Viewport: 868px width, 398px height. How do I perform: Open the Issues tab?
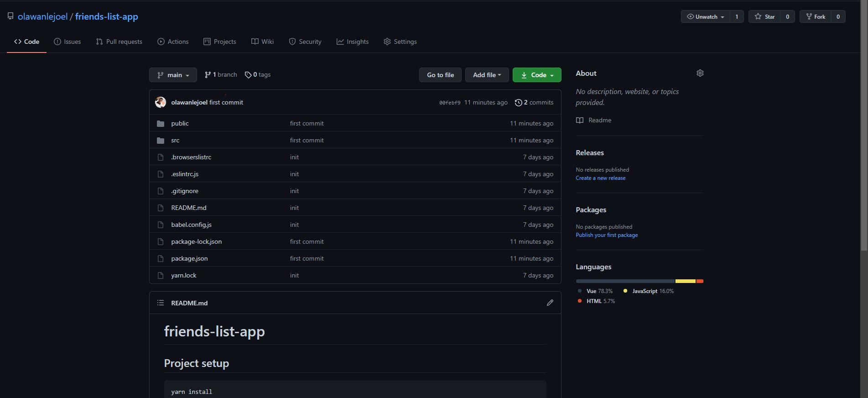click(x=68, y=42)
